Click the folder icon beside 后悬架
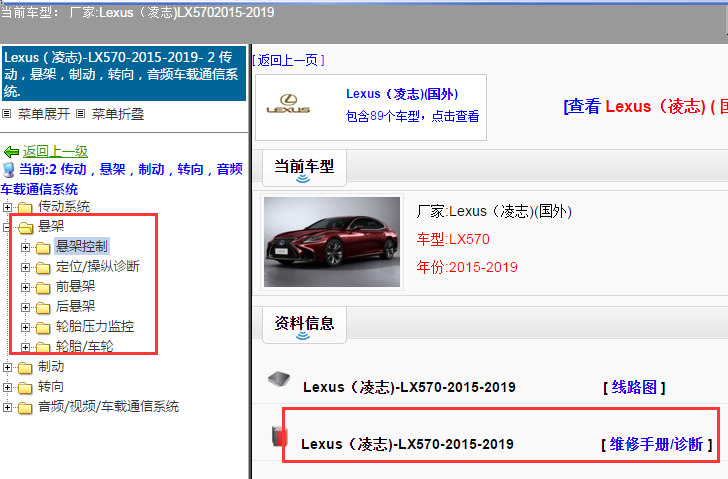The width and height of the screenshot is (728, 479). click(43, 307)
